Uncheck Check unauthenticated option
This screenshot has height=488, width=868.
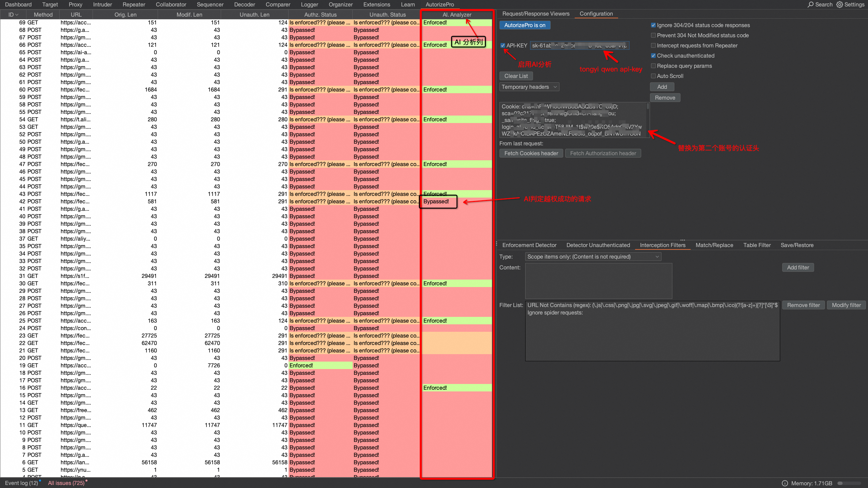(653, 56)
